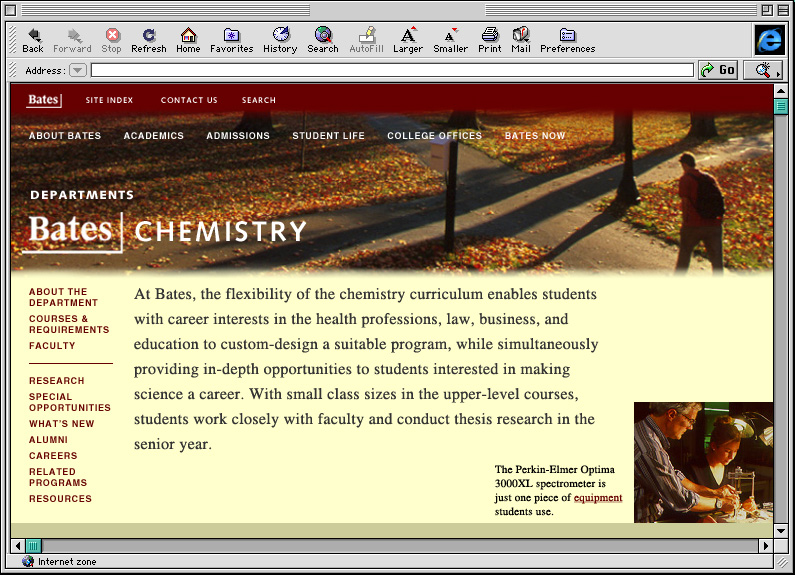Select ADMISSIONS navigation item
This screenshot has height=575, width=795.
(x=238, y=135)
